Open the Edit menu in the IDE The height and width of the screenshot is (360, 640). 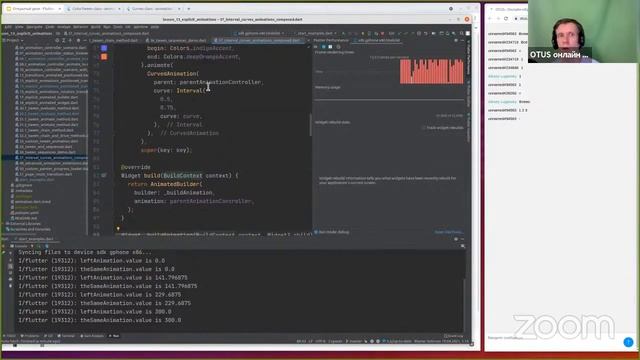click(x=8, y=27)
